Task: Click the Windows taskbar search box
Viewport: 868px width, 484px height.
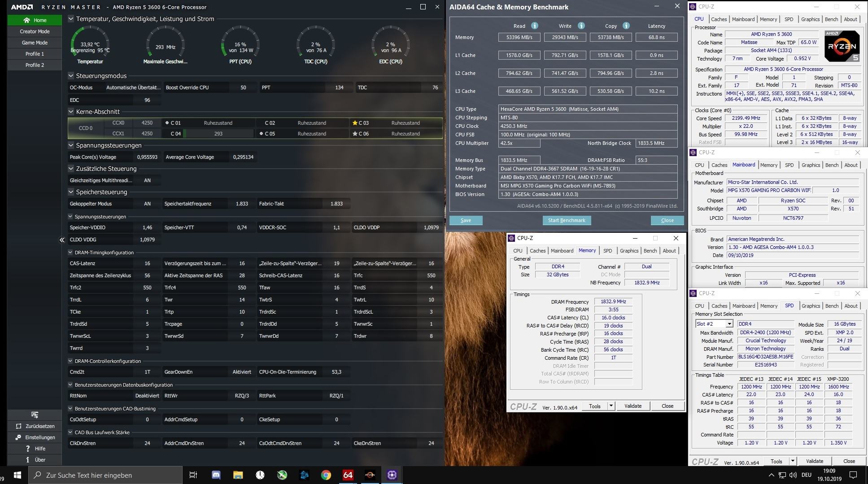Action: [105, 475]
